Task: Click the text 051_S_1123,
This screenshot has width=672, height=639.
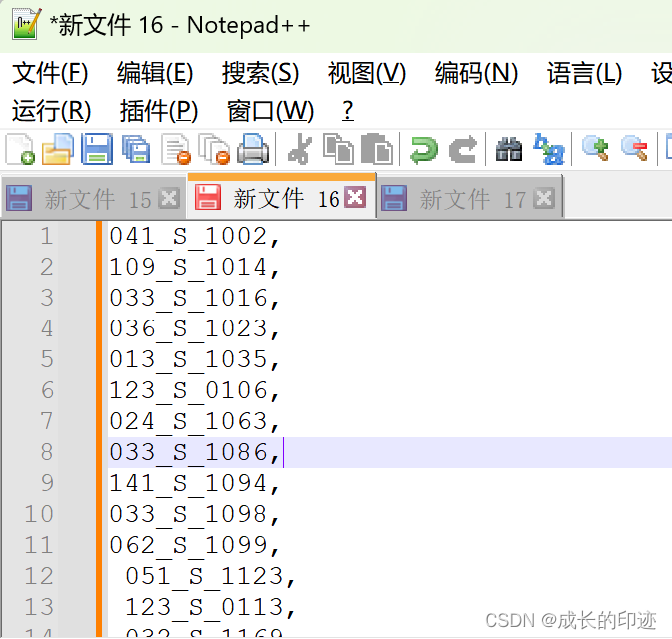Action: tap(210, 576)
